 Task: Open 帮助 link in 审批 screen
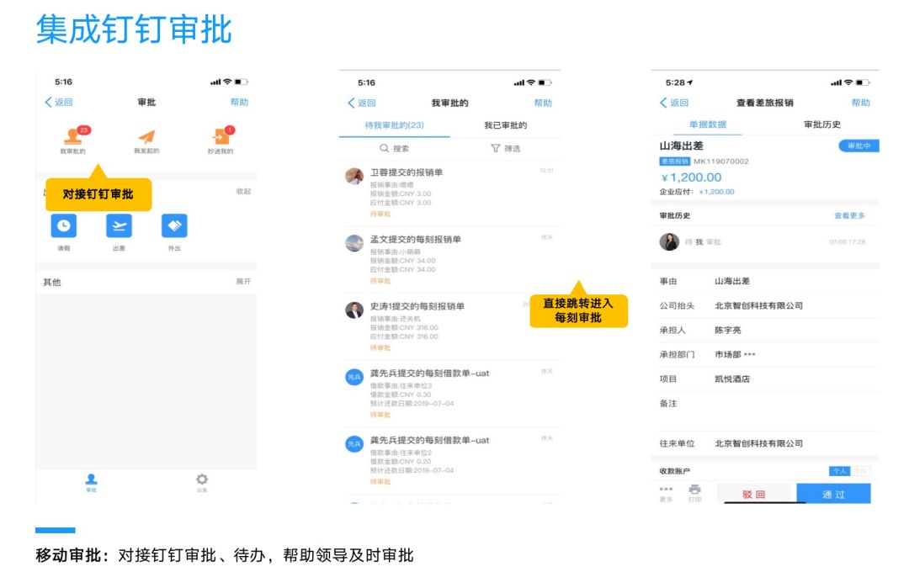(239, 102)
